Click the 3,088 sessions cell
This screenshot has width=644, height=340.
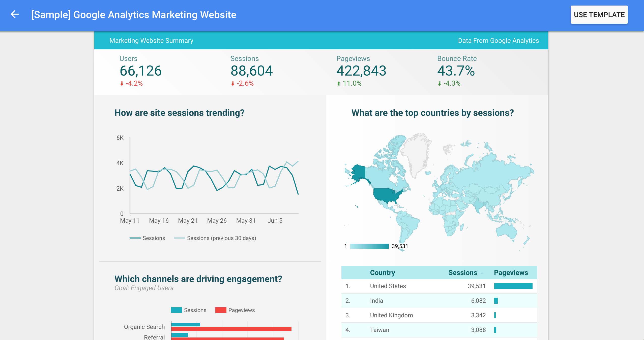pos(478,330)
